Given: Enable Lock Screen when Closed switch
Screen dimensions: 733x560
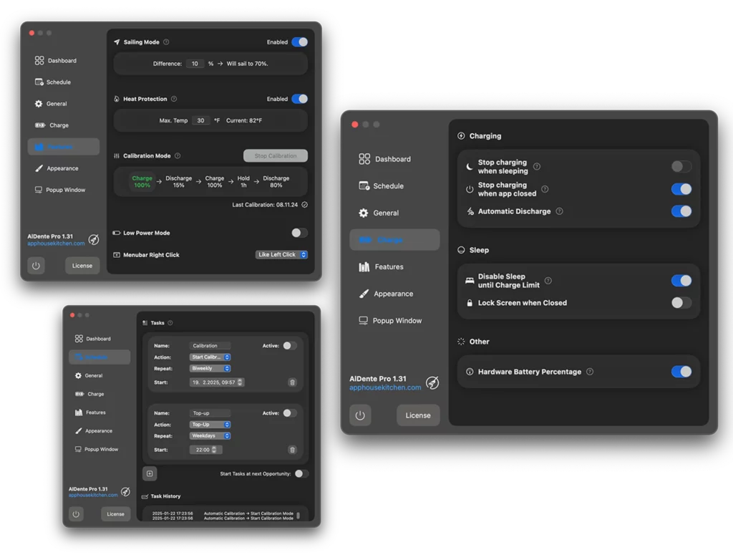Looking at the screenshot, I should [681, 303].
